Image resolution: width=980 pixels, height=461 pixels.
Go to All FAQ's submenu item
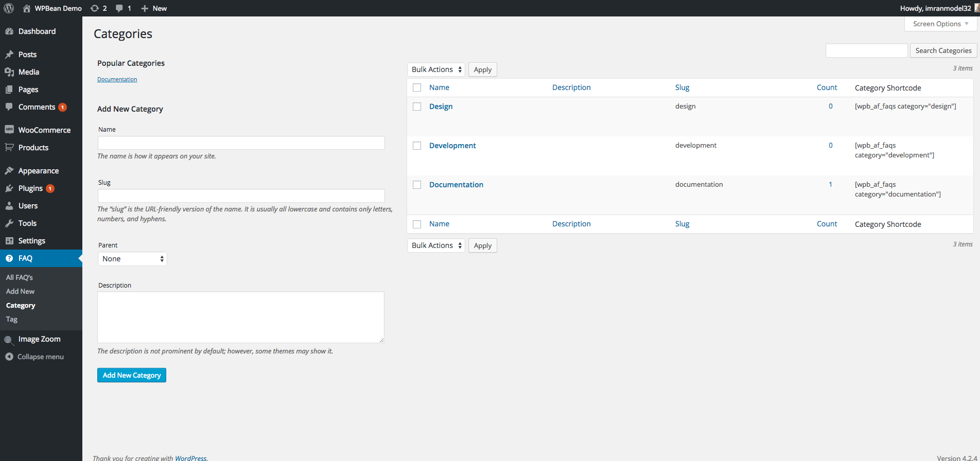point(20,277)
